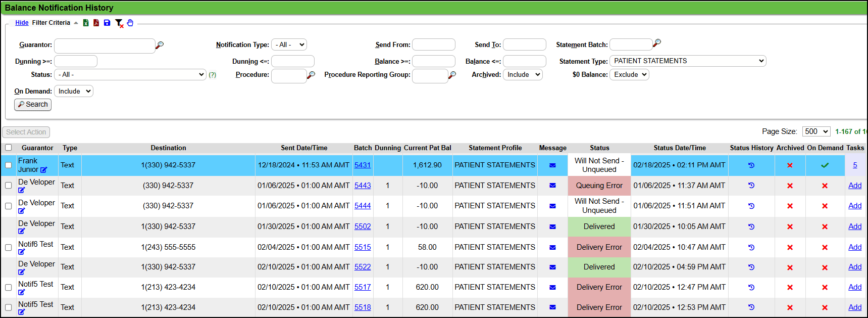Open the On Demand dropdown
868x318 pixels.
coord(74,91)
